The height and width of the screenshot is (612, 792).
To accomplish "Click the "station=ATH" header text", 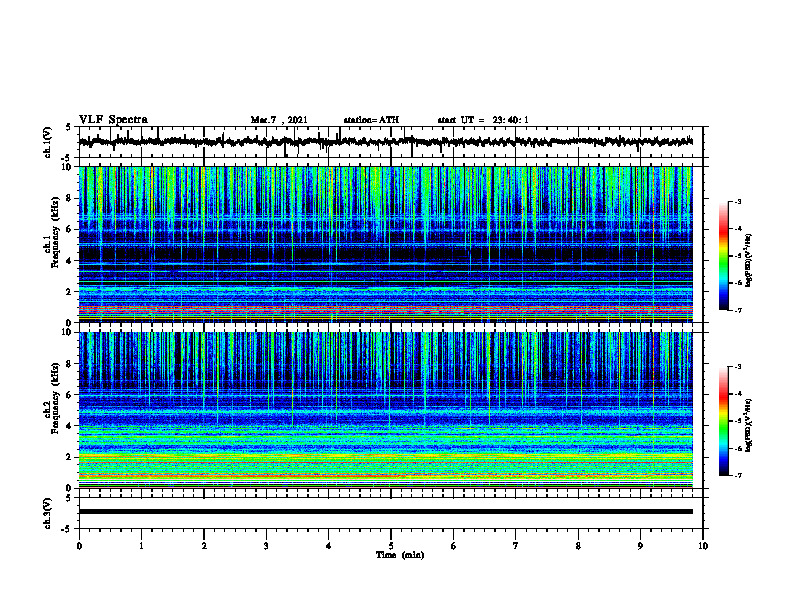I will [371, 120].
